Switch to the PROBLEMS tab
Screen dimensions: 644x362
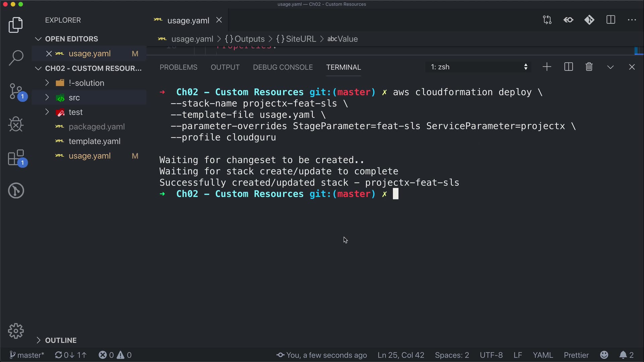178,67
